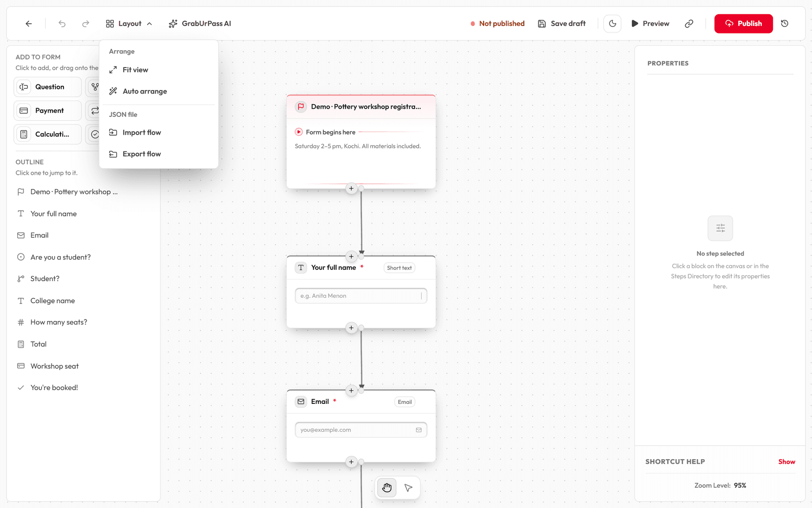Jump to Total calculation in outline
The image size is (812, 508).
[83, 344]
